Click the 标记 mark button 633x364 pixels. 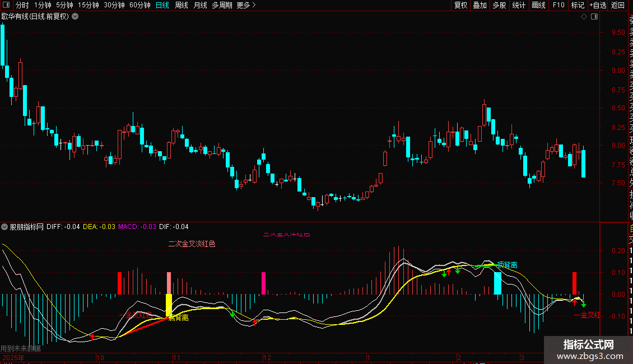(578, 5)
